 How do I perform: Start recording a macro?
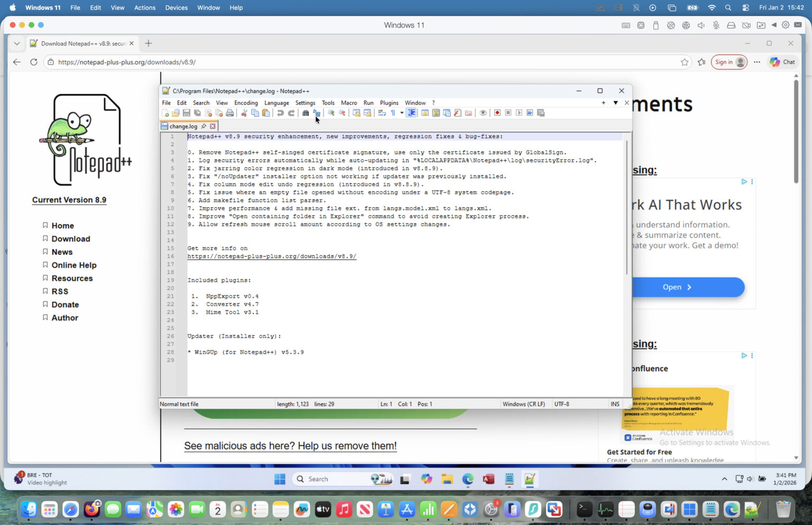tap(497, 113)
